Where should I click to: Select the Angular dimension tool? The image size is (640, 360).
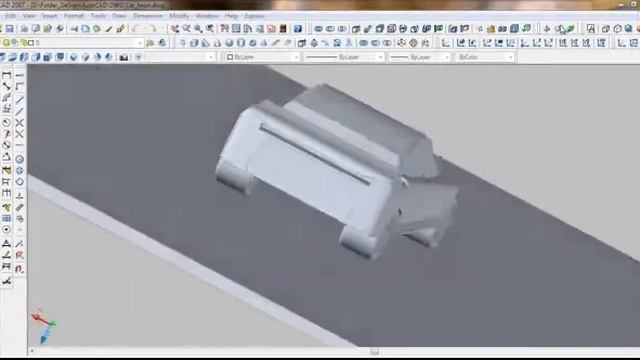coord(6,157)
